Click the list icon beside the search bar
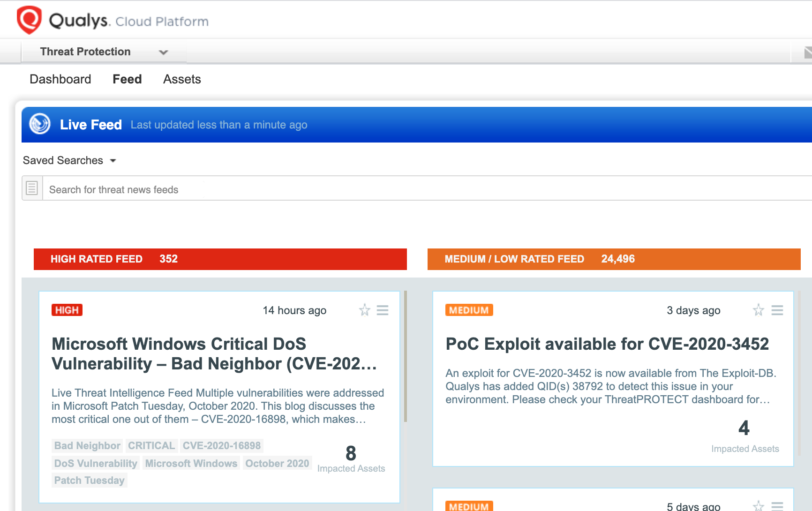The height and width of the screenshot is (511, 812). point(31,188)
